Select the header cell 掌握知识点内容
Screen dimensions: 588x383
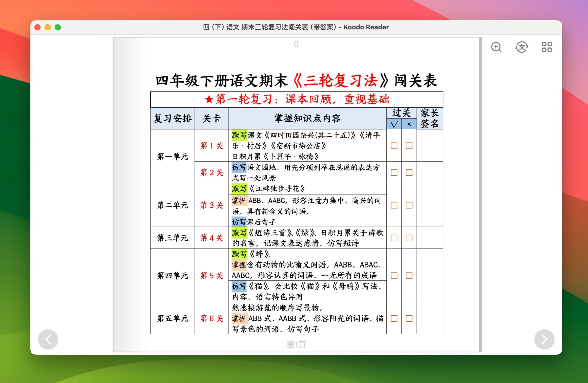308,118
